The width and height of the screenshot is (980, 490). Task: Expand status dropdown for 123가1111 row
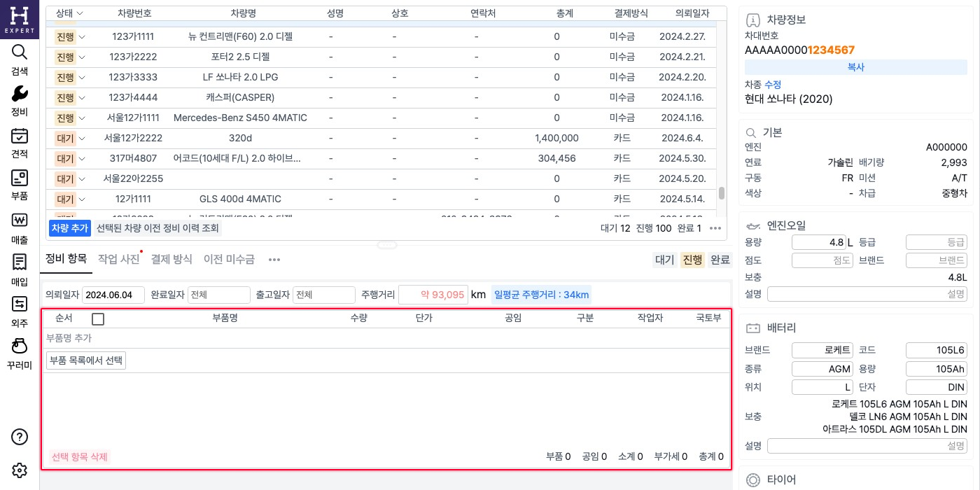coord(82,36)
